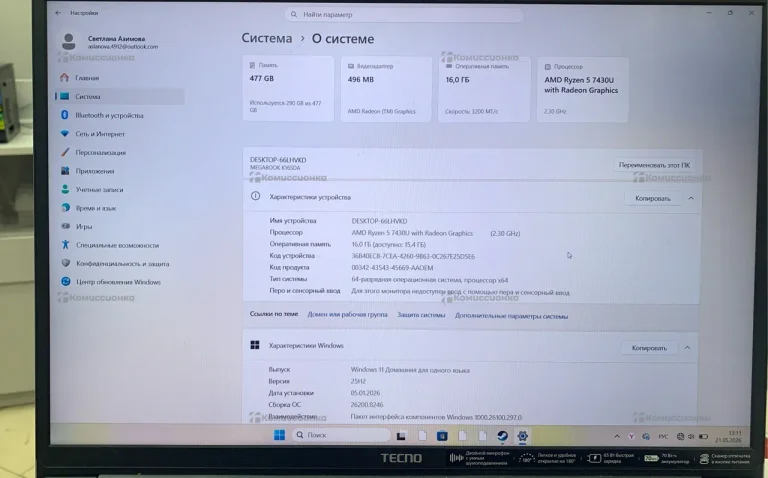Open the battery tray icon

coord(703,436)
